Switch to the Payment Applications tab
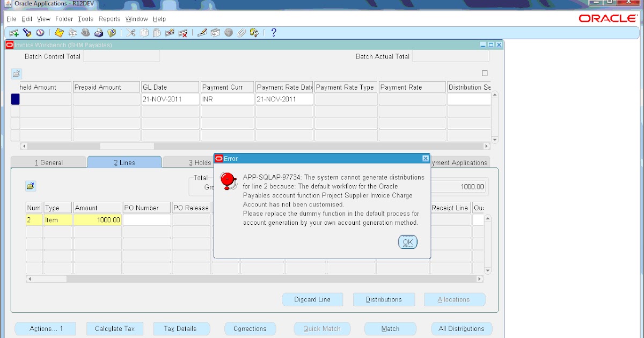 (x=459, y=163)
